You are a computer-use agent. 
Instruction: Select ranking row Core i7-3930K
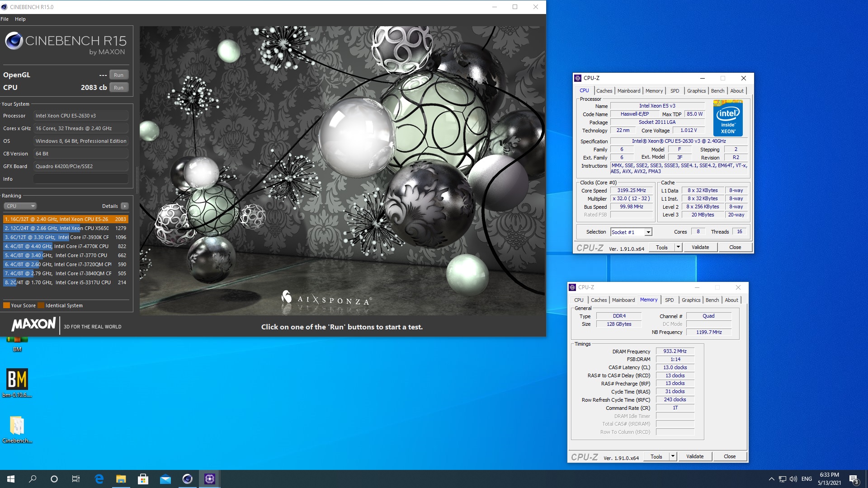(x=66, y=237)
